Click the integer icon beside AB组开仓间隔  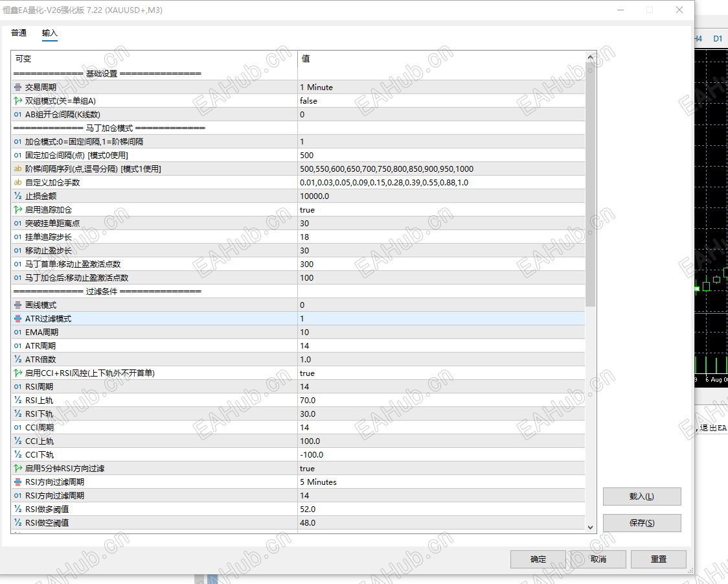click(17, 114)
